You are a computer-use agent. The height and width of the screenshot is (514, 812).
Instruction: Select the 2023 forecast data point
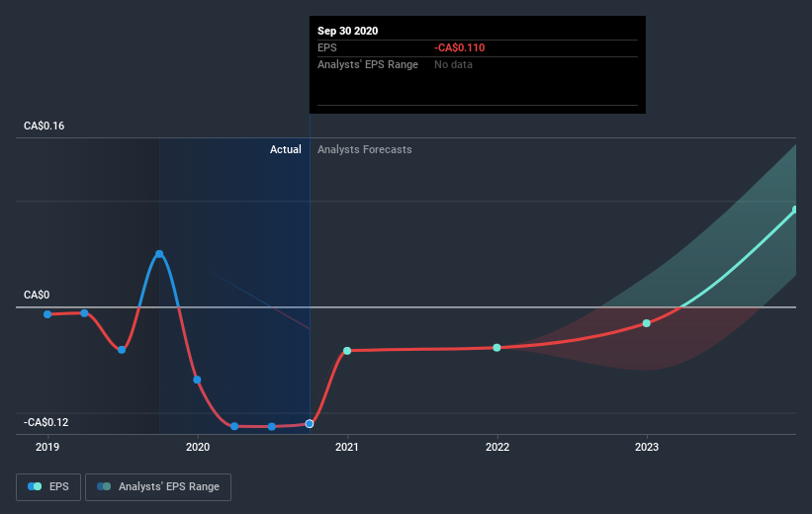click(x=646, y=323)
